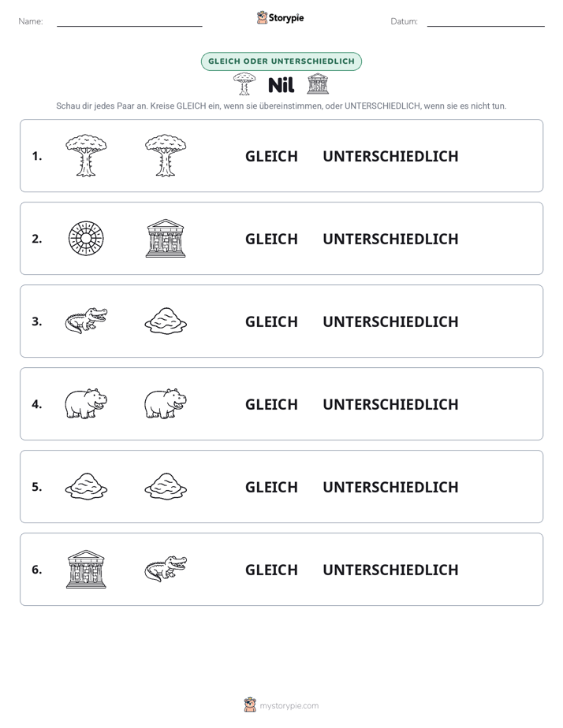
Task: Click the first mud pile in row 5
Action: click(x=86, y=486)
